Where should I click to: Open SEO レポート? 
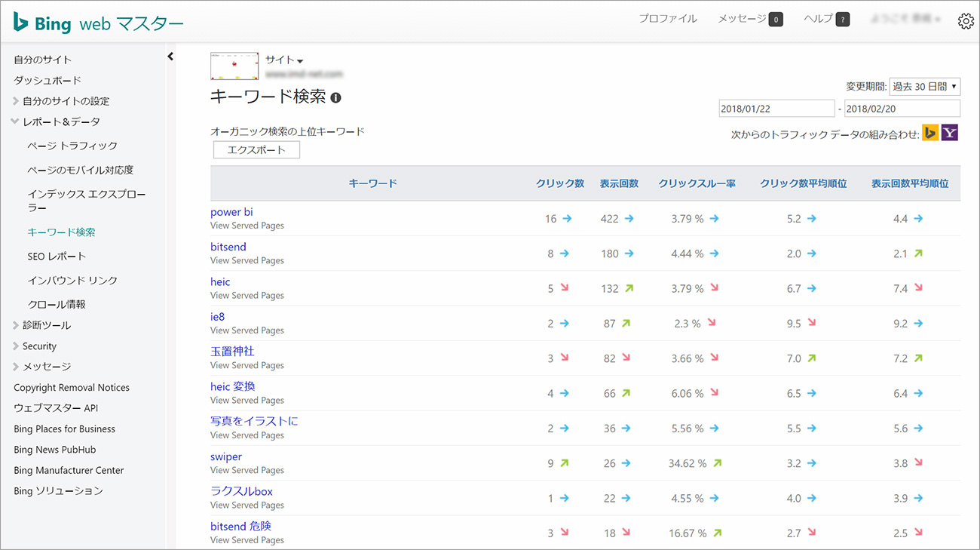pyautogui.click(x=57, y=256)
